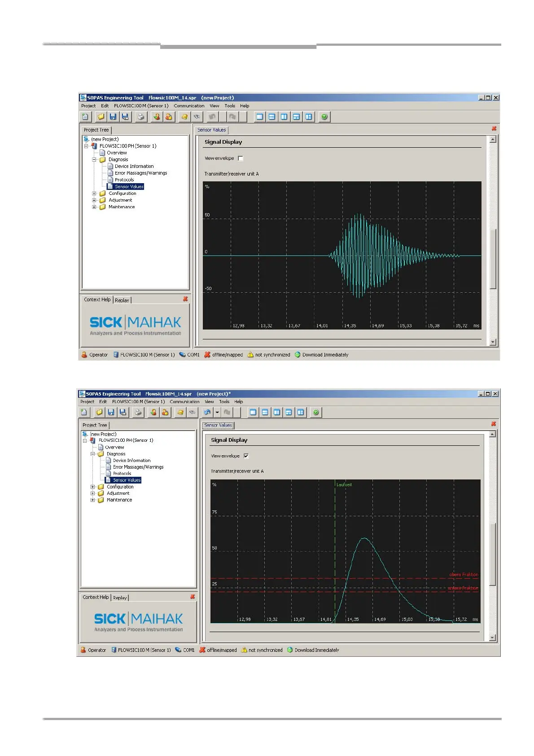The width and height of the screenshot is (534, 756).
Task: Close Context Help panel in lower window
Action: pyautogui.click(x=193, y=597)
